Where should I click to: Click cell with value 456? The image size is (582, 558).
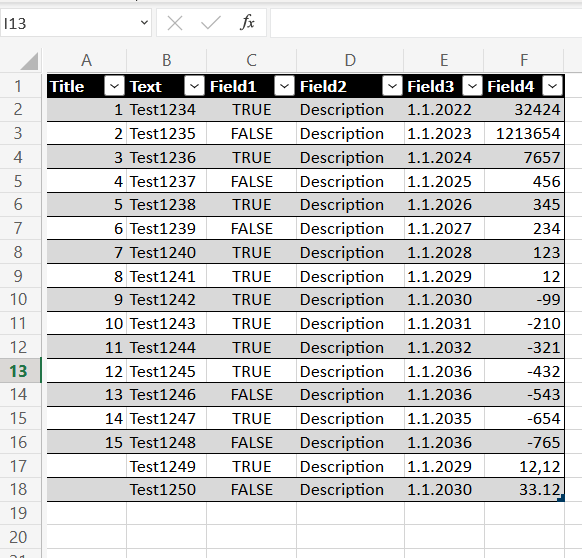(524, 182)
